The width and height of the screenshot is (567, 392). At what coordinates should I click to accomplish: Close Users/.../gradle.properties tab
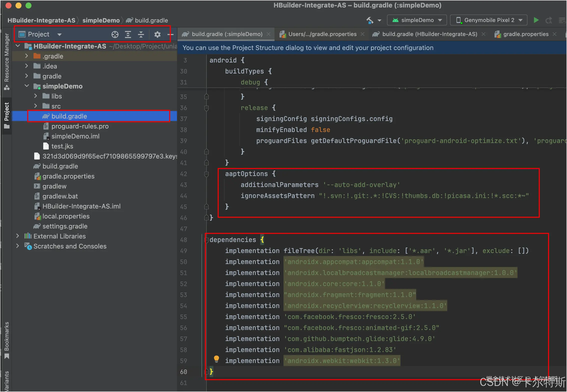coord(362,34)
